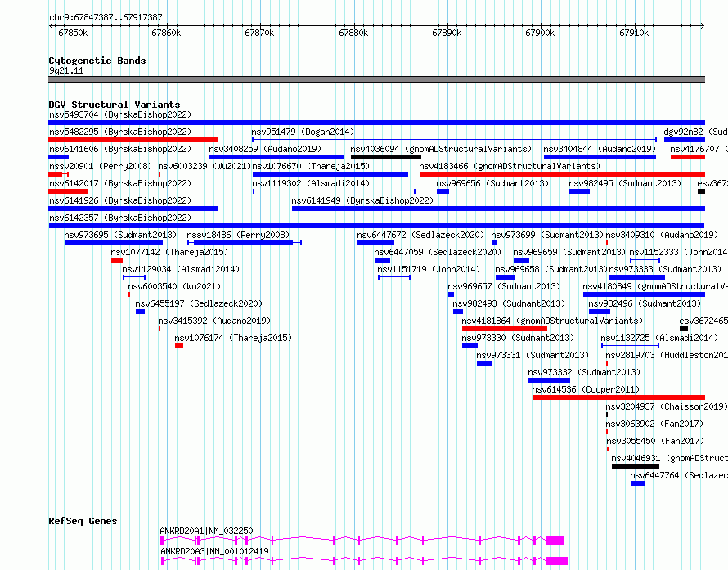This screenshot has height=570, width=728.
Task: Open nsv3408259 (Audano2019) variant label
Action: click(x=265, y=149)
